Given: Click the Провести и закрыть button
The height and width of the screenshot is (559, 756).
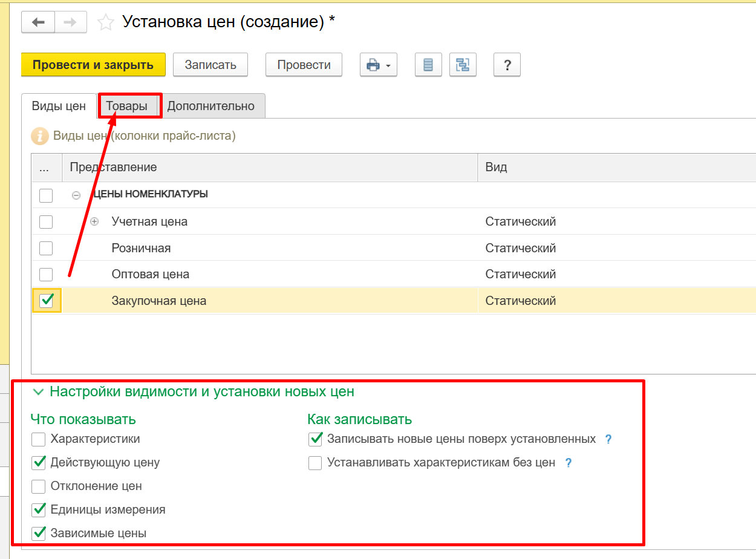Looking at the screenshot, I should pos(93,65).
